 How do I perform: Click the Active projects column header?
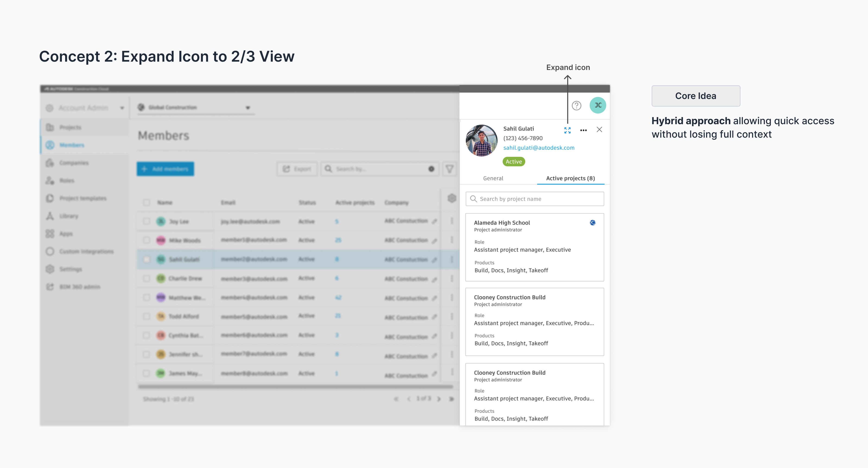[355, 202]
